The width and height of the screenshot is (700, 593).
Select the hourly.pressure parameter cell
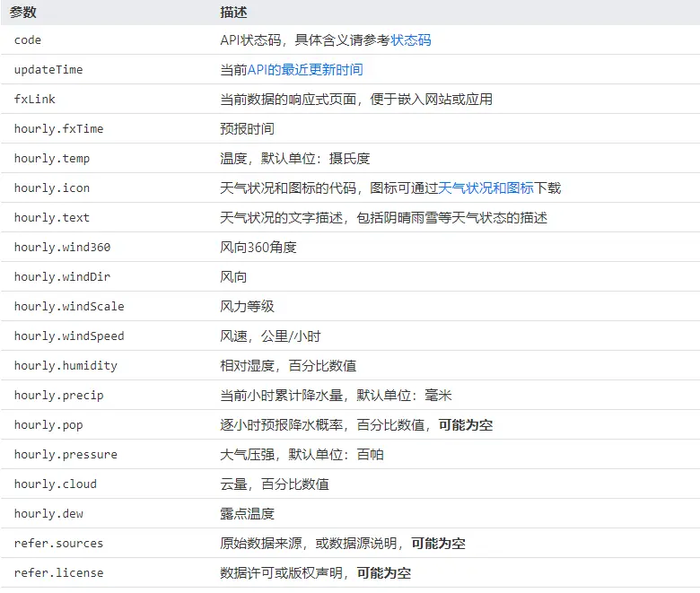[66, 454]
